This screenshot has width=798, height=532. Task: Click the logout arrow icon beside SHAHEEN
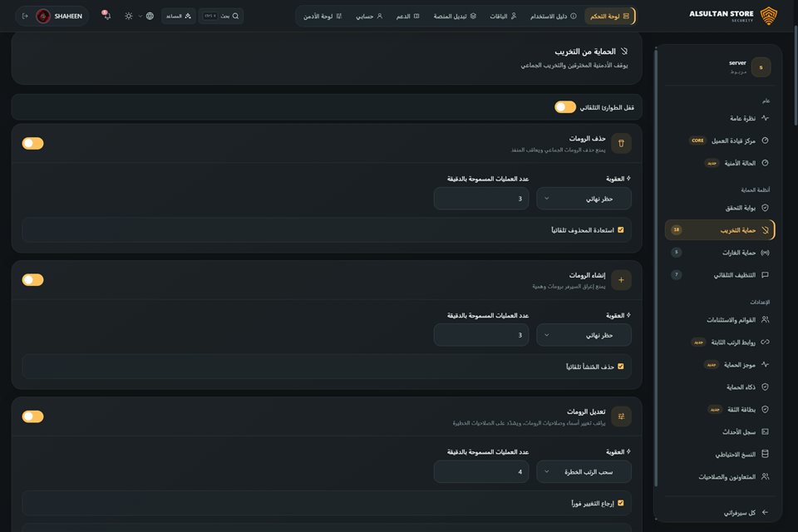point(25,17)
